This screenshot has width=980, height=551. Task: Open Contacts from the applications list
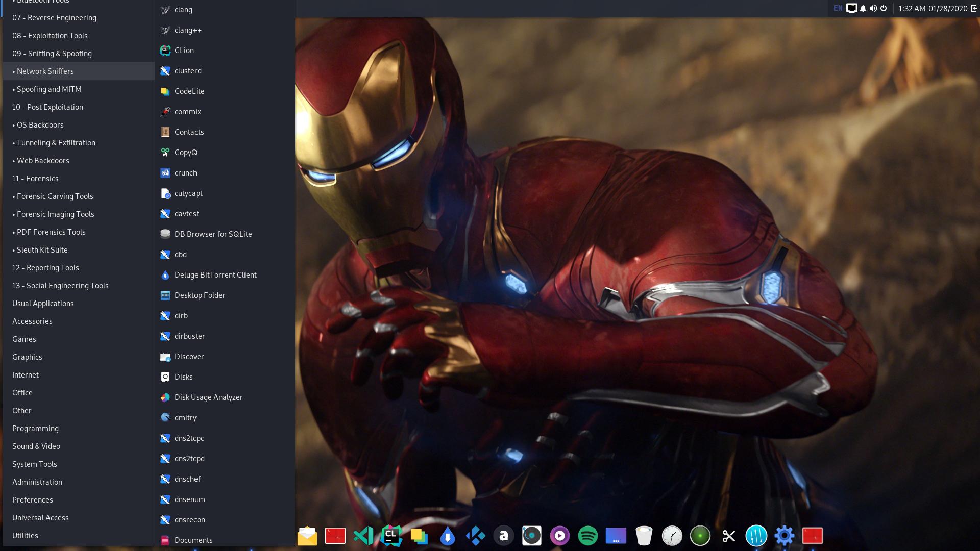click(x=225, y=132)
